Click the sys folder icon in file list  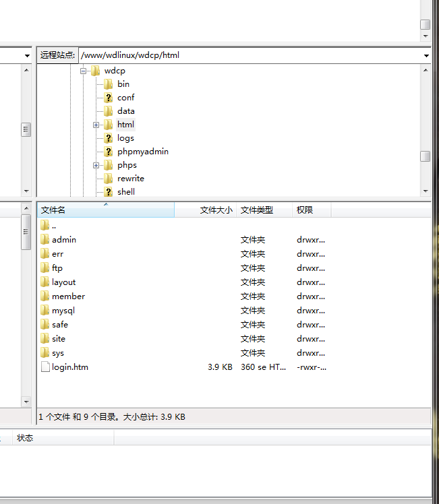[45, 352]
